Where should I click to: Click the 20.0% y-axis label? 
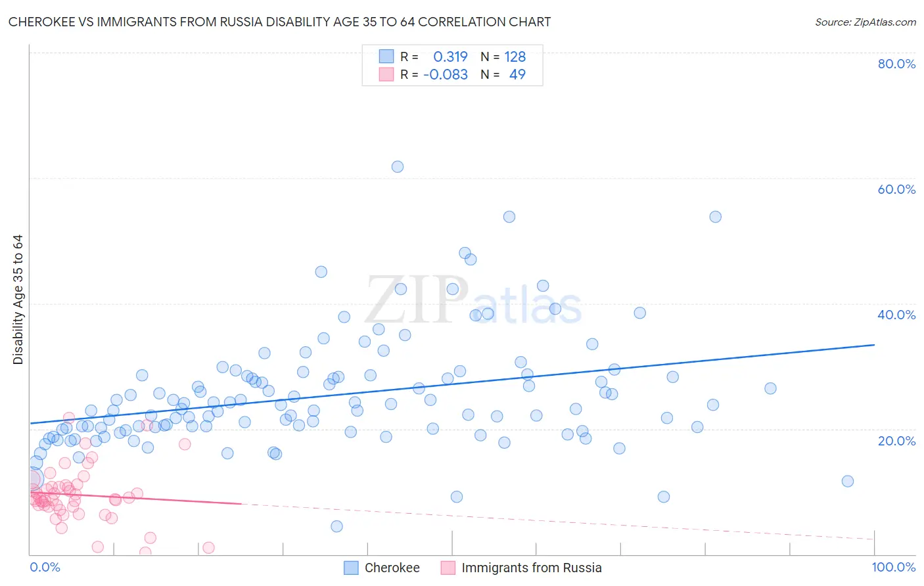[896, 441]
